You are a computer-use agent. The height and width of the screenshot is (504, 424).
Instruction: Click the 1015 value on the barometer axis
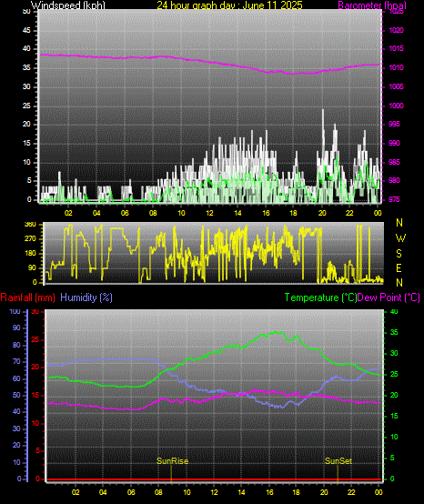(396, 48)
